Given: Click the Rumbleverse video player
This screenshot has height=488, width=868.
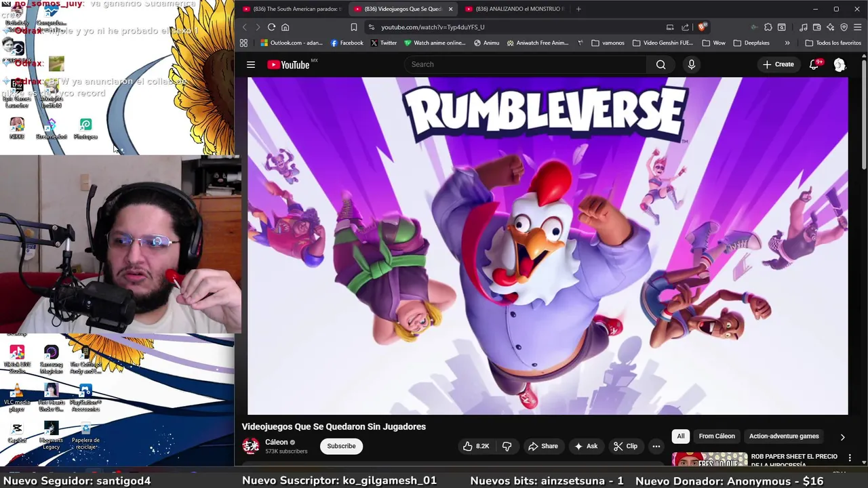Looking at the screenshot, I should pyautogui.click(x=547, y=245).
